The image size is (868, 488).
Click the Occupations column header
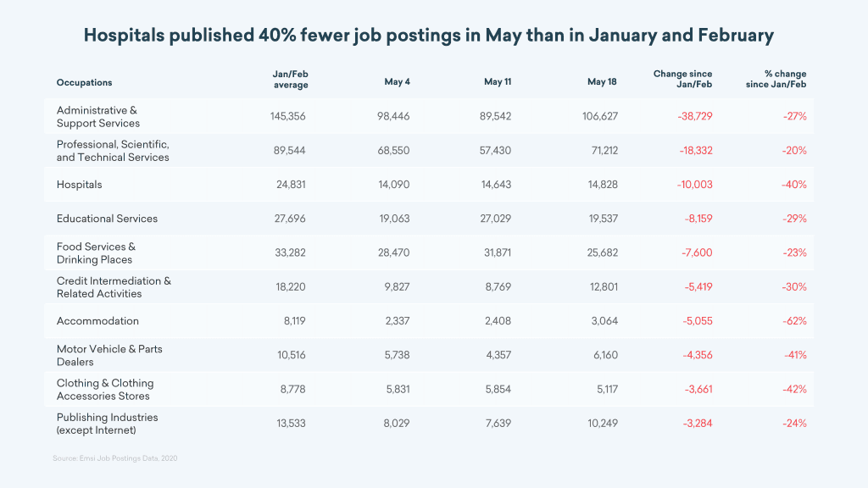(x=84, y=82)
